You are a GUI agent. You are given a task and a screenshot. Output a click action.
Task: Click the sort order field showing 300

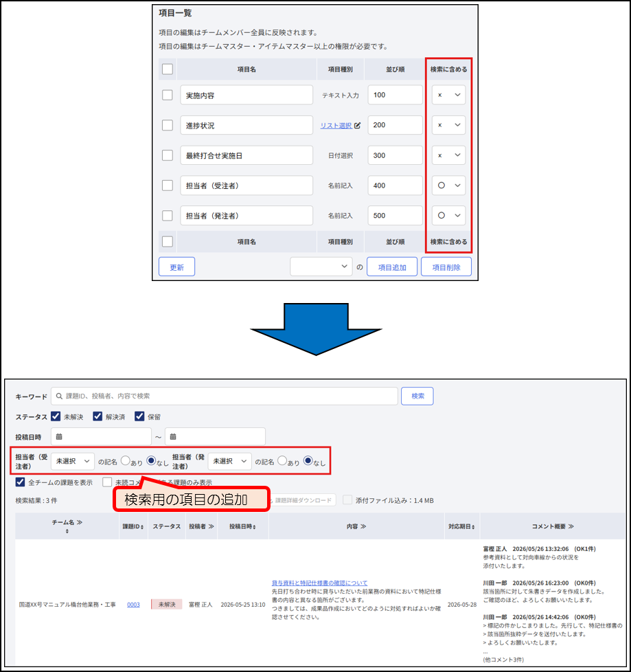click(x=395, y=155)
